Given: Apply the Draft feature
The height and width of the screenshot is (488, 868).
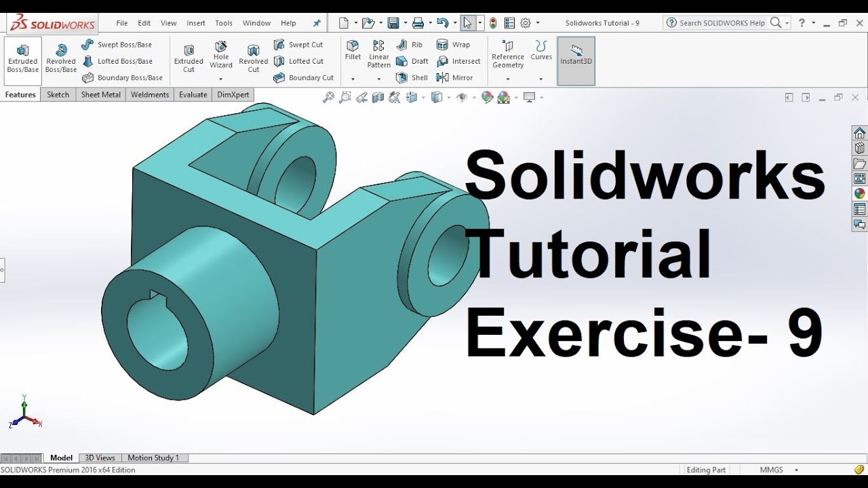Looking at the screenshot, I should pos(412,61).
